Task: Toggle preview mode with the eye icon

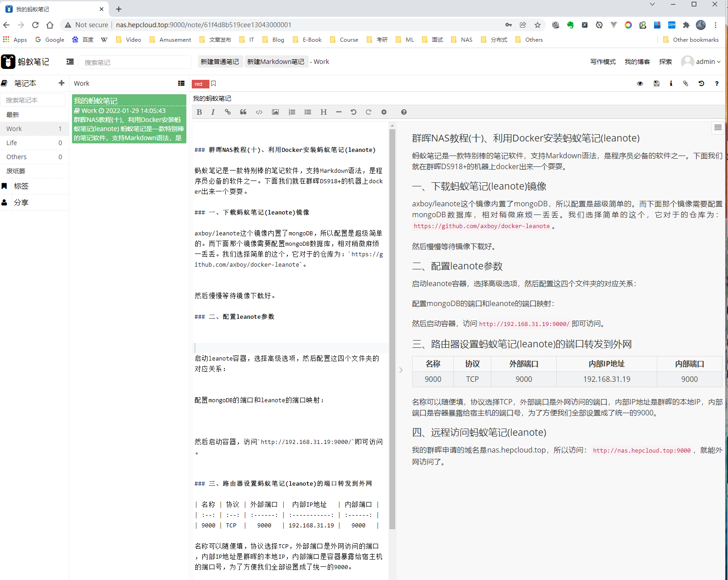Action: 640,83
